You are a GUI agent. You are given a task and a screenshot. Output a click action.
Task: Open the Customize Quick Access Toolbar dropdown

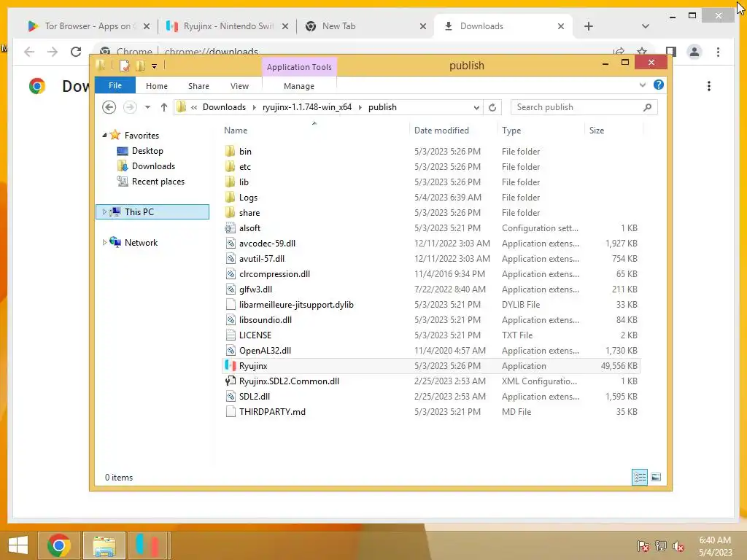[x=155, y=66]
